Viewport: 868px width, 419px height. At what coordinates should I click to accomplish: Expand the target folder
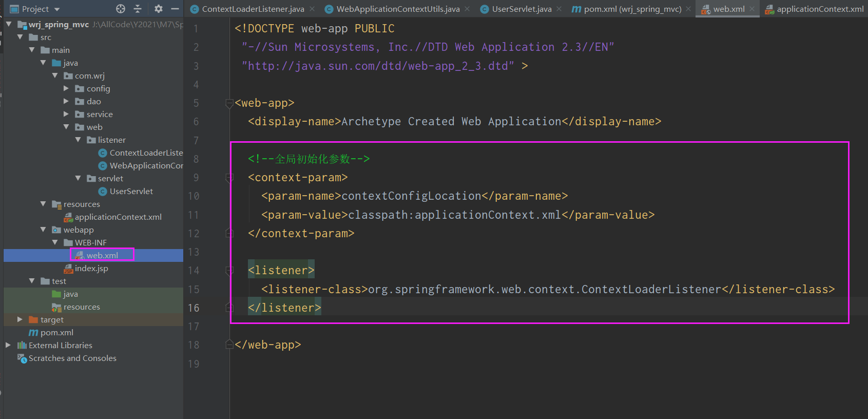(20, 319)
